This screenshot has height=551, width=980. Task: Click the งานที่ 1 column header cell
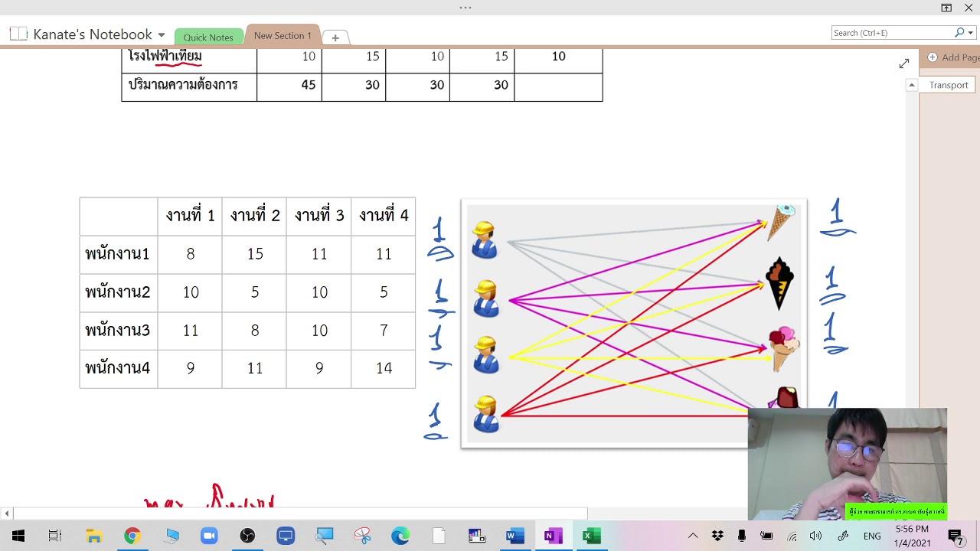[190, 216]
